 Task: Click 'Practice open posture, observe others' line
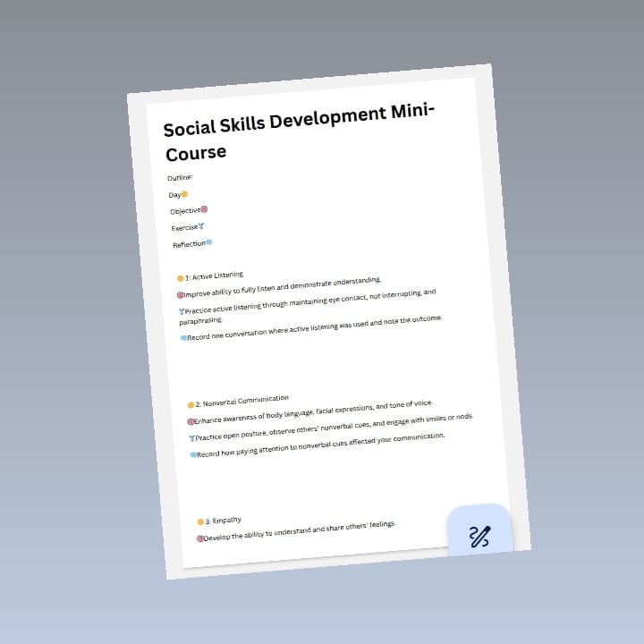(335, 428)
